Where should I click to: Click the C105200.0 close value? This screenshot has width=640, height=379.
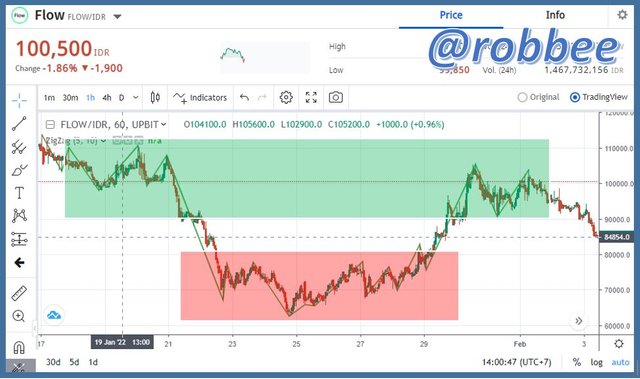pos(349,124)
